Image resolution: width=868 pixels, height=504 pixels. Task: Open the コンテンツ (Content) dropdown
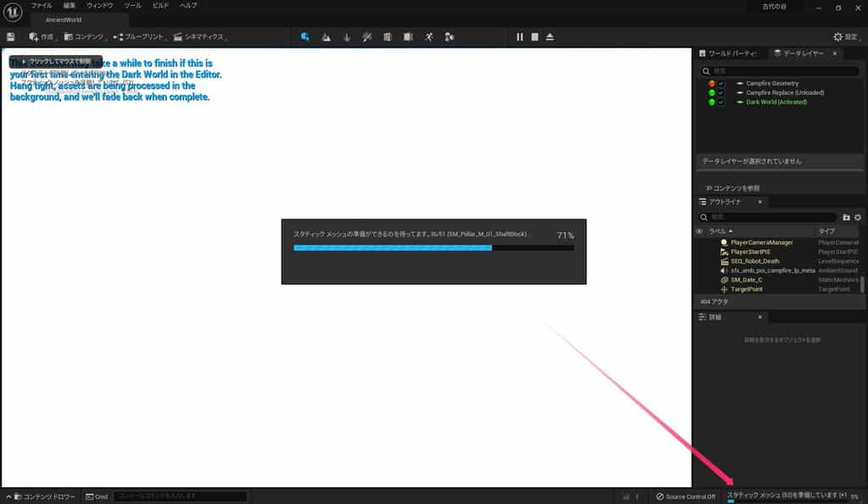85,37
